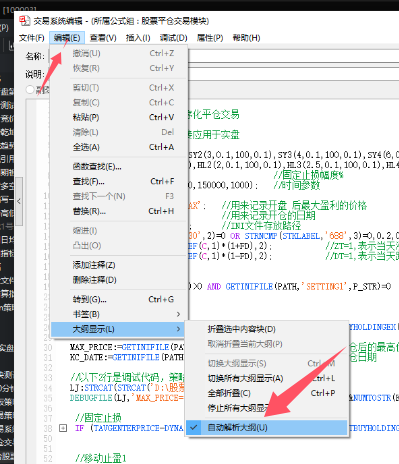Click 切换大纲显示(S) entry
The image size is (399, 464).
pos(266,363)
